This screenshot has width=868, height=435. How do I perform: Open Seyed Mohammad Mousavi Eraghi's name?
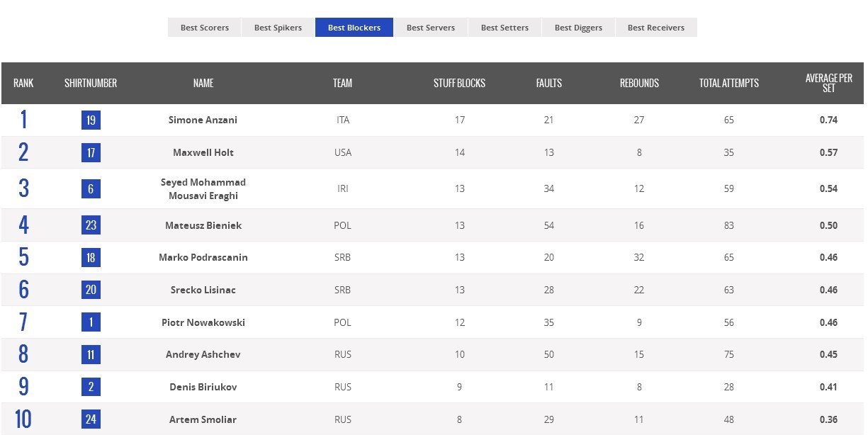point(203,188)
